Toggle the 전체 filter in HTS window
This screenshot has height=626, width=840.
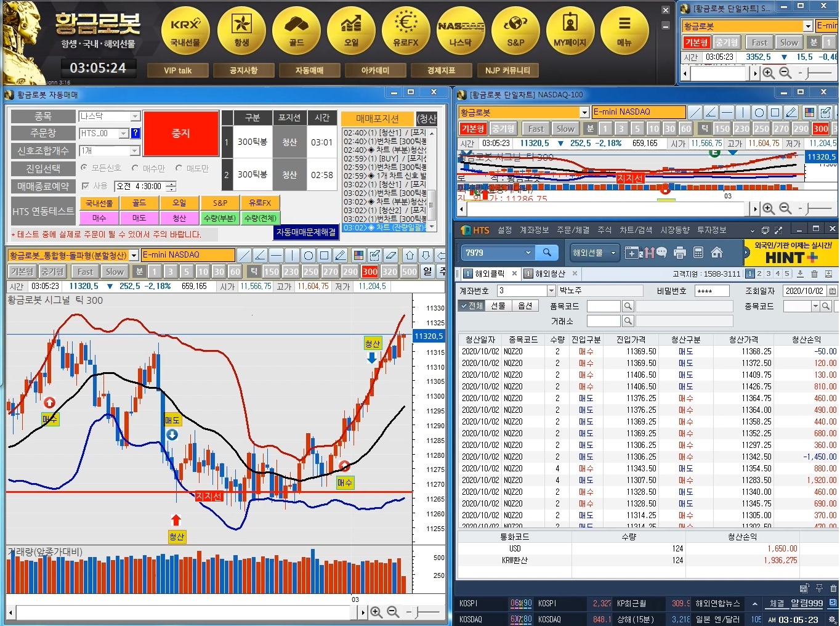click(x=472, y=306)
